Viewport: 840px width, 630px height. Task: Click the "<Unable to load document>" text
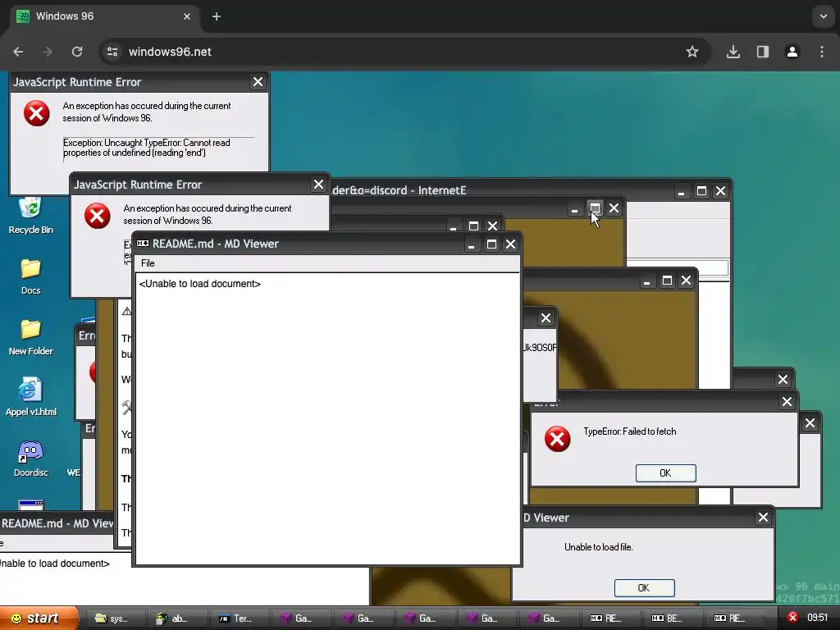[200, 283]
